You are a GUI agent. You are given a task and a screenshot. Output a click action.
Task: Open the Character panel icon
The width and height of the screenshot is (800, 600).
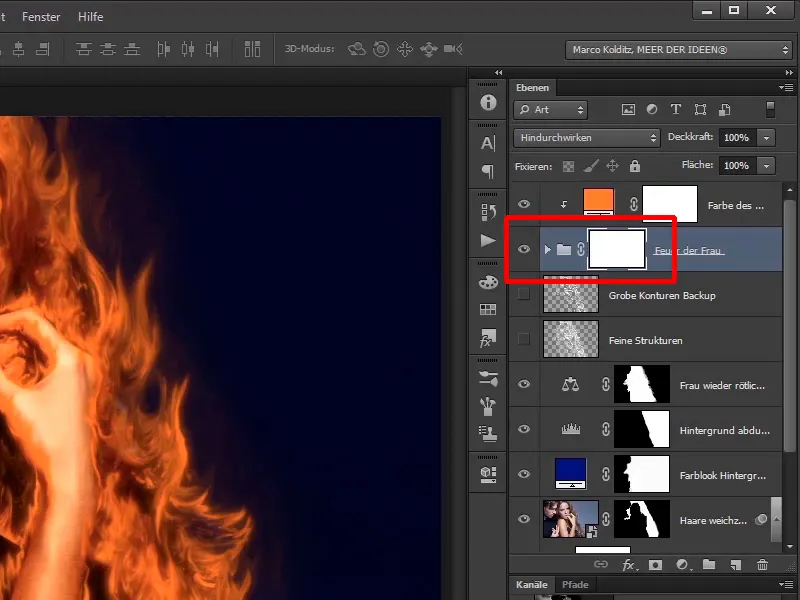click(488, 143)
